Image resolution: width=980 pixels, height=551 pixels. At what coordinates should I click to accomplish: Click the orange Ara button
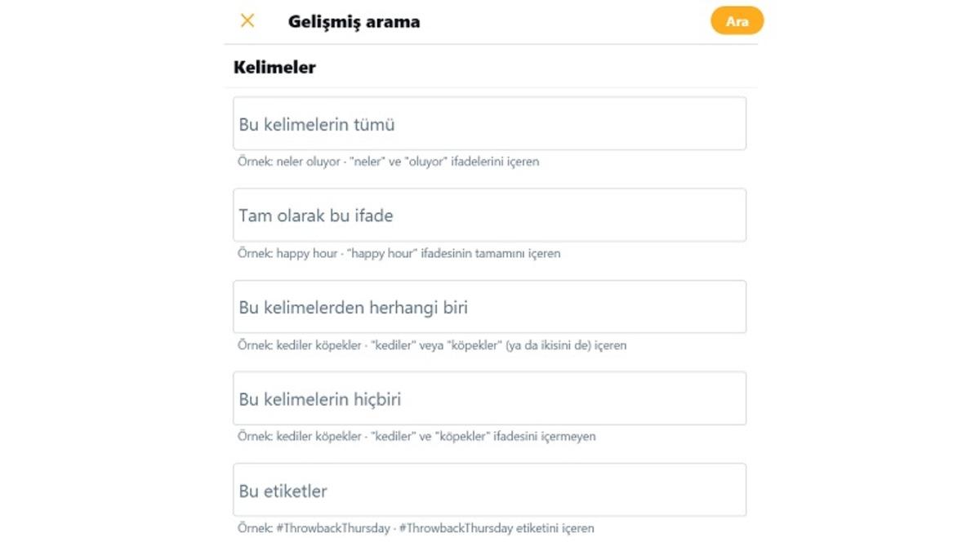[737, 20]
